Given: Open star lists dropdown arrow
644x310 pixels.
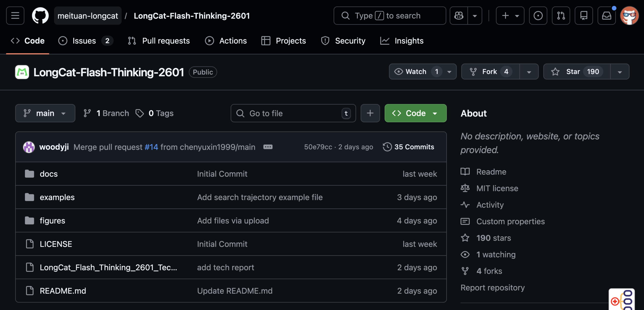Looking at the screenshot, I should (x=620, y=72).
